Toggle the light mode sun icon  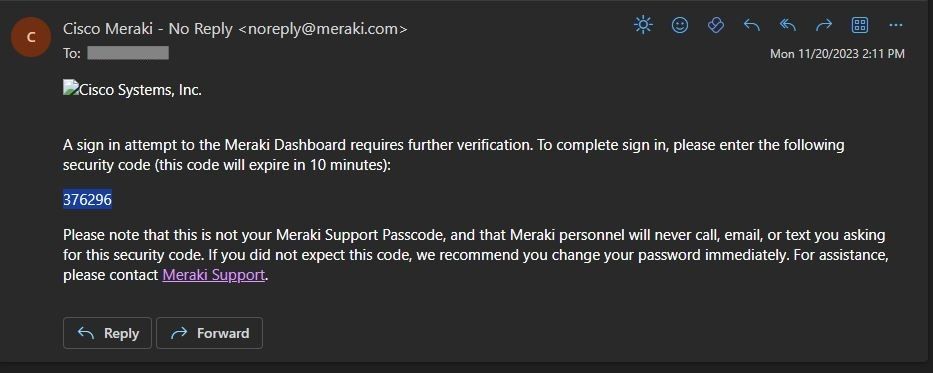(643, 25)
